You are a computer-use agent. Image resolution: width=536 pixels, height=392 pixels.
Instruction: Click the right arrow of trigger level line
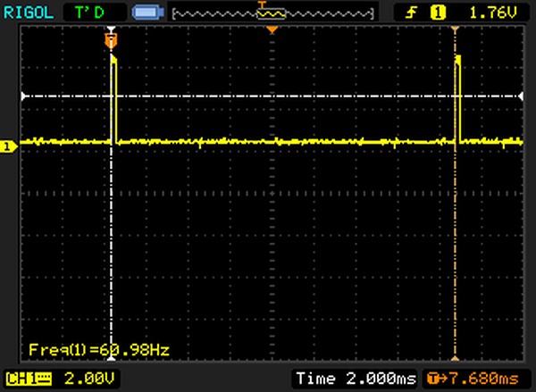point(520,96)
